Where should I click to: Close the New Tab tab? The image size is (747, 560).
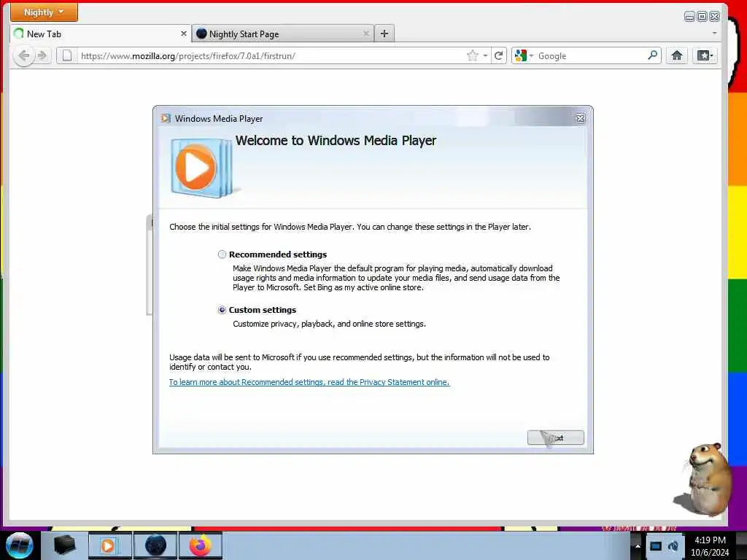coord(183,34)
